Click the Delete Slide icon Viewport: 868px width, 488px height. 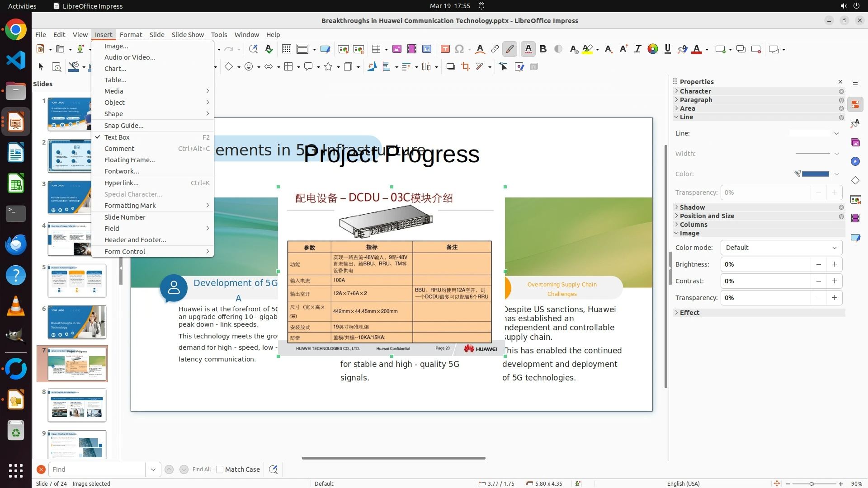click(756, 49)
